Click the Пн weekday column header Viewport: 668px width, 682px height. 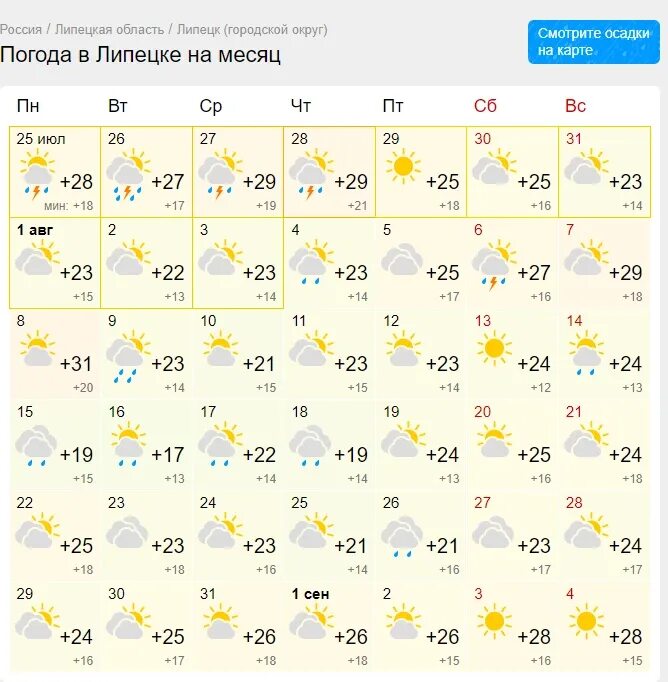coord(28,106)
